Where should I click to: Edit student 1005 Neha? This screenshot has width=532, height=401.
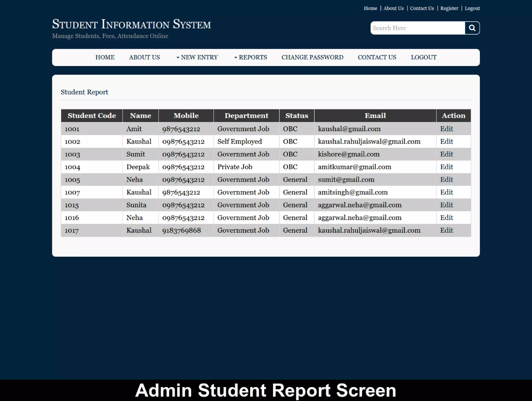tap(447, 180)
